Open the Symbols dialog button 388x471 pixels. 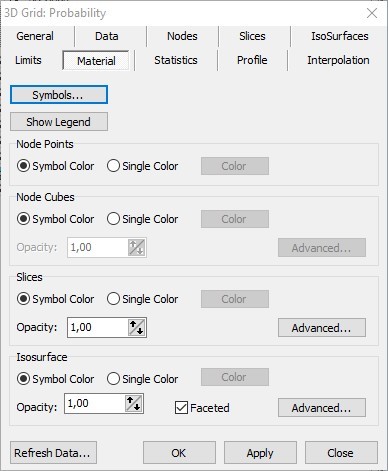pyautogui.click(x=59, y=95)
